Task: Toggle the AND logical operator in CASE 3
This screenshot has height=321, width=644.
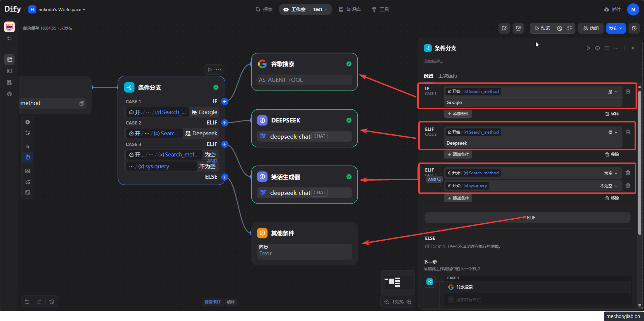Action: click(x=434, y=179)
